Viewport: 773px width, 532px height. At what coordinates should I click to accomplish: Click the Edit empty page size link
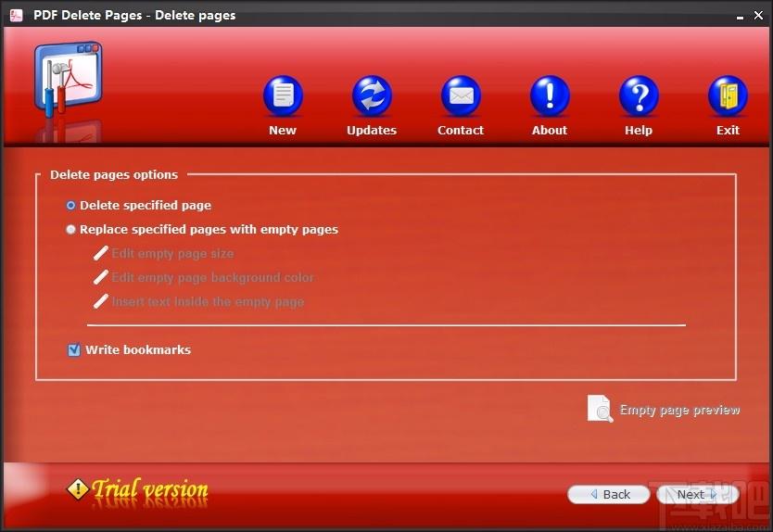tap(172, 253)
